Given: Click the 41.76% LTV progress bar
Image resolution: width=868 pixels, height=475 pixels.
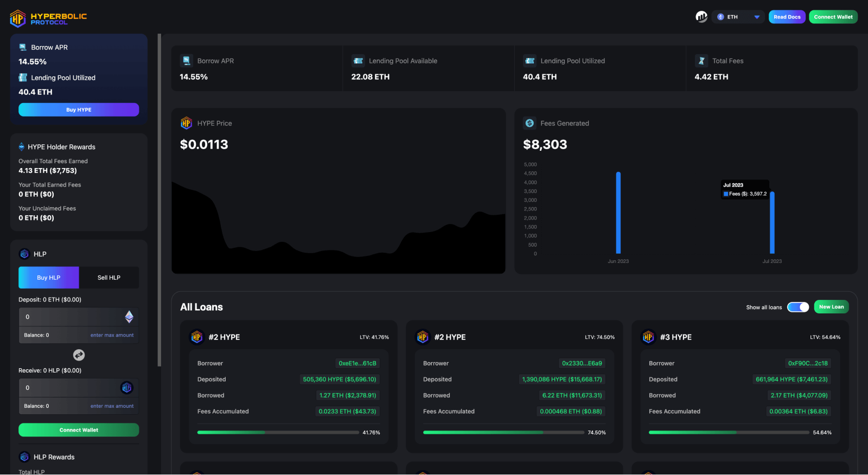Looking at the screenshot, I should [x=278, y=433].
